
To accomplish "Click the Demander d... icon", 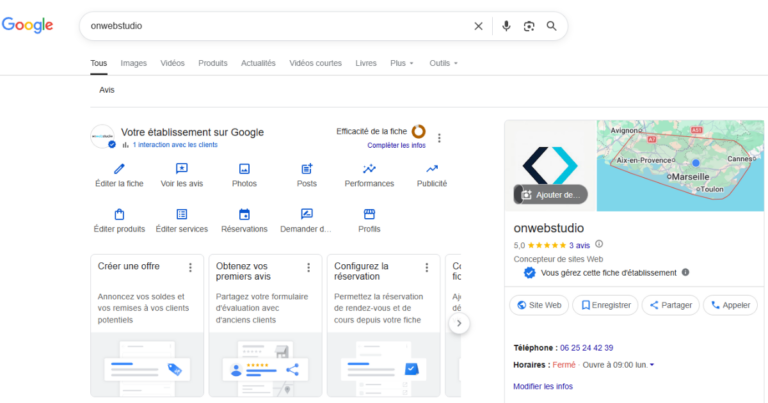I will (x=307, y=214).
